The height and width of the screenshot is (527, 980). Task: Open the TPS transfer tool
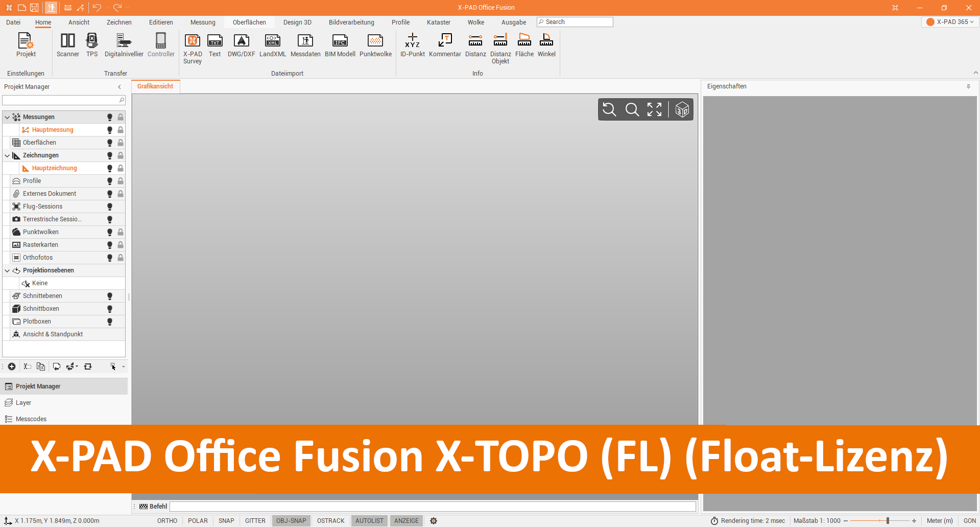92,45
